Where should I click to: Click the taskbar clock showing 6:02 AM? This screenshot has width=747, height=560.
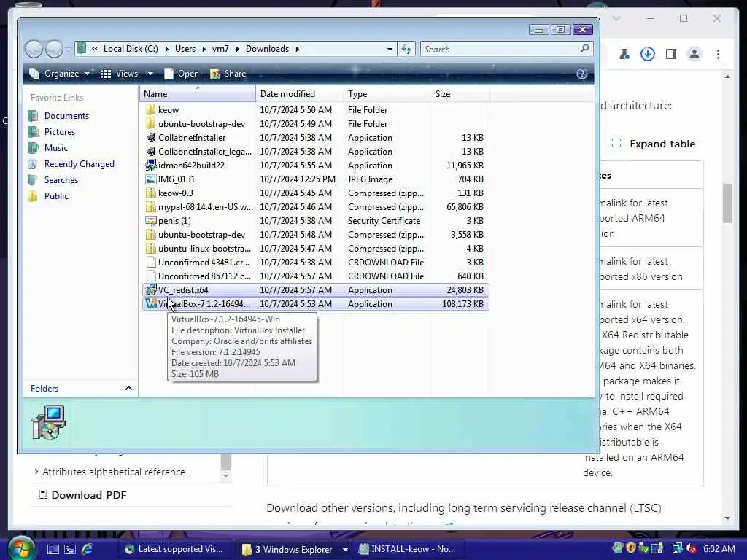pyautogui.click(x=719, y=549)
